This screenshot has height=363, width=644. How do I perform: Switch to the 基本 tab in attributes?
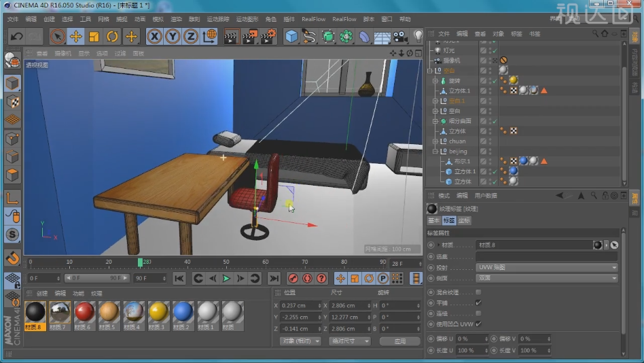click(x=433, y=221)
